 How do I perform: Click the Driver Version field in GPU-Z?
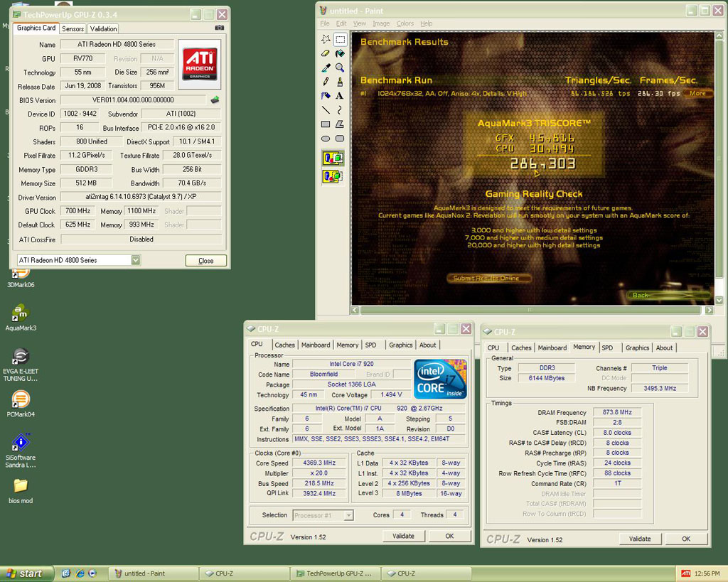click(x=141, y=197)
